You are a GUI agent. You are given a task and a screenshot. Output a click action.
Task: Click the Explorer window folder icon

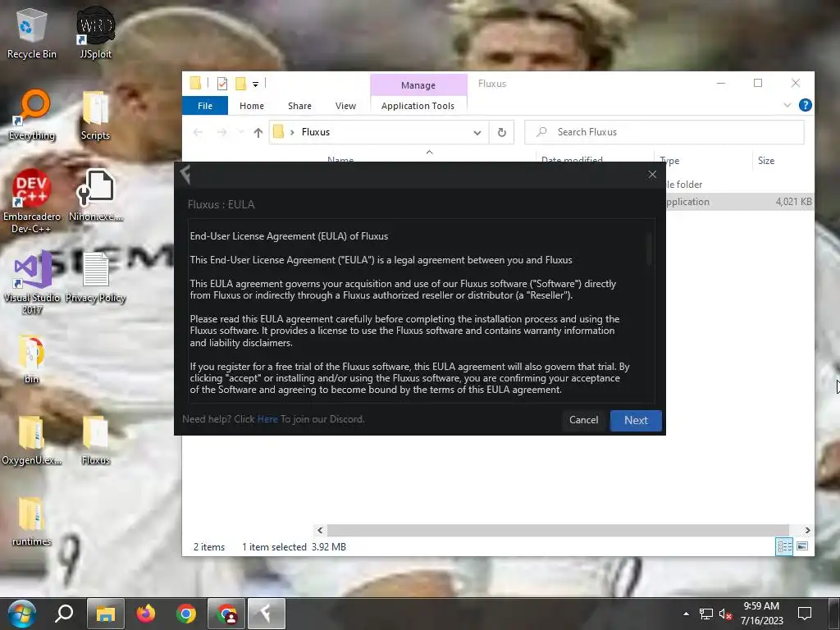[x=195, y=83]
